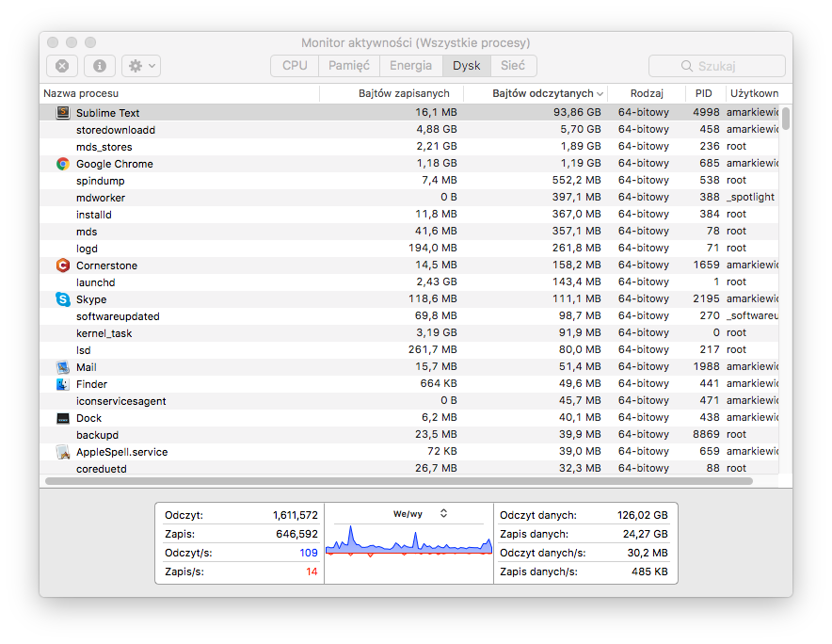Click the AppleSpell.service icon

tap(63, 452)
